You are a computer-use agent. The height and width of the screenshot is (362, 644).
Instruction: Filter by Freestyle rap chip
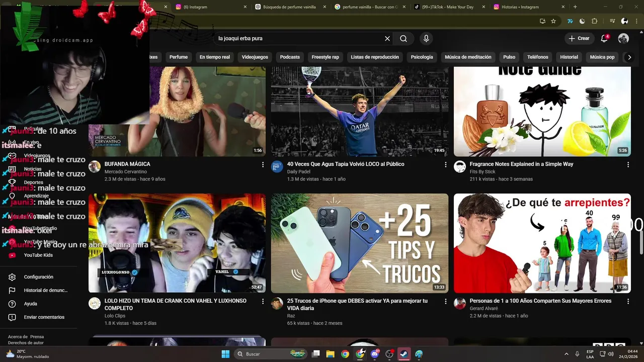click(326, 57)
